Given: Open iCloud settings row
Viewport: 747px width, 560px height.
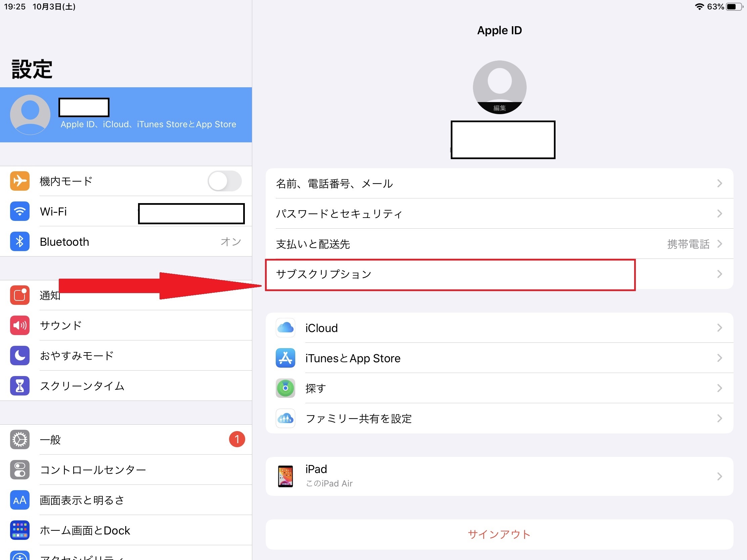Looking at the screenshot, I should [x=499, y=327].
